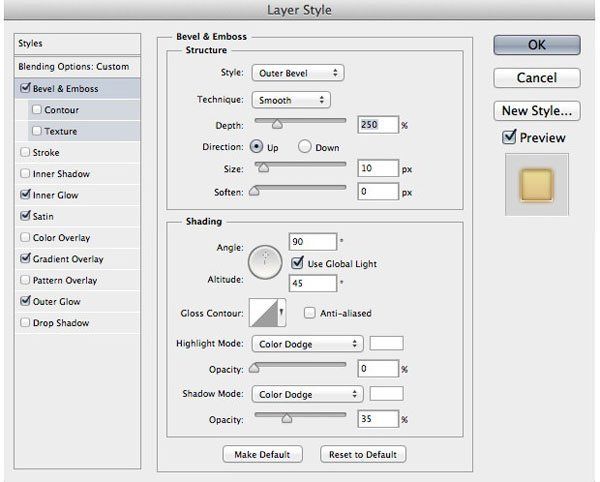Image resolution: width=600 pixels, height=482 pixels.
Task: Enable the Color Overlay checkbox
Action: point(25,237)
